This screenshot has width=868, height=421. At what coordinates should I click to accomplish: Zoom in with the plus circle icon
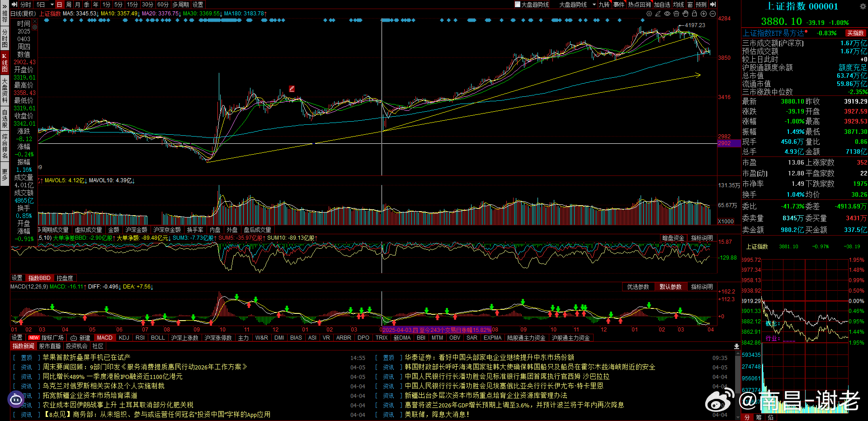click(x=703, y=14)
